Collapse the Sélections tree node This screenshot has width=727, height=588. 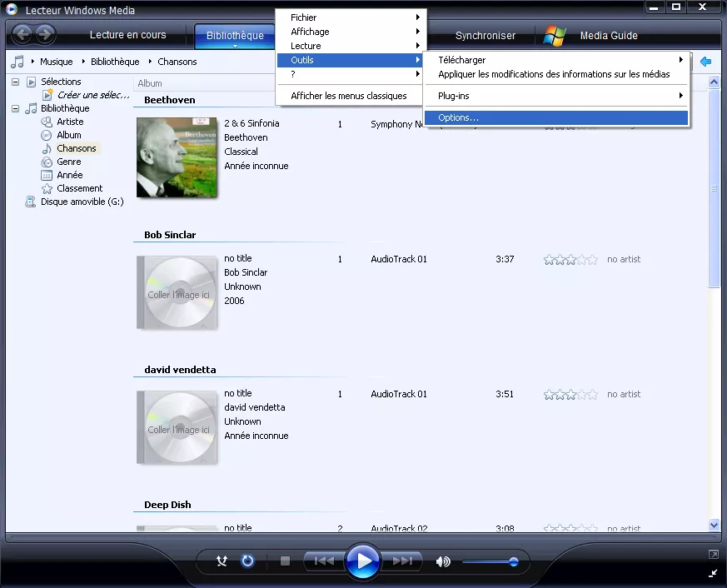(x=15, y=82)
